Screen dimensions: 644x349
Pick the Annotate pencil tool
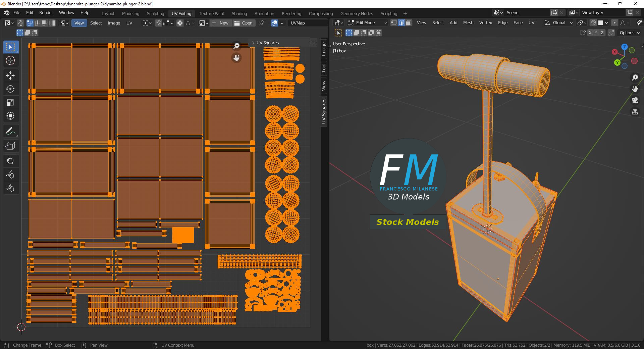10,131
